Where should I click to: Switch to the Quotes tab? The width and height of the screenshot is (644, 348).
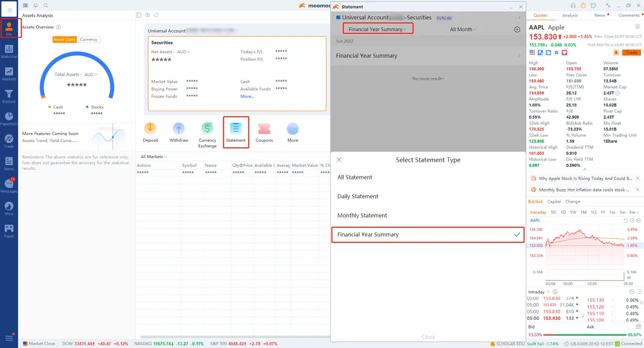point(541,16)
